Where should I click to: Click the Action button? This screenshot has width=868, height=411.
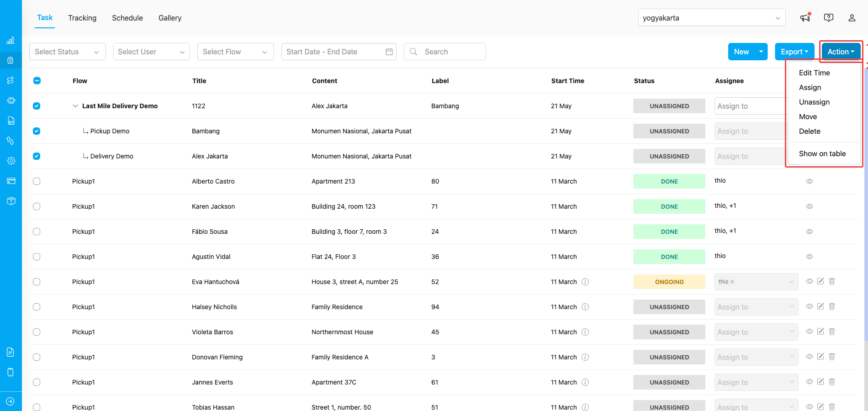click(841, 52)
